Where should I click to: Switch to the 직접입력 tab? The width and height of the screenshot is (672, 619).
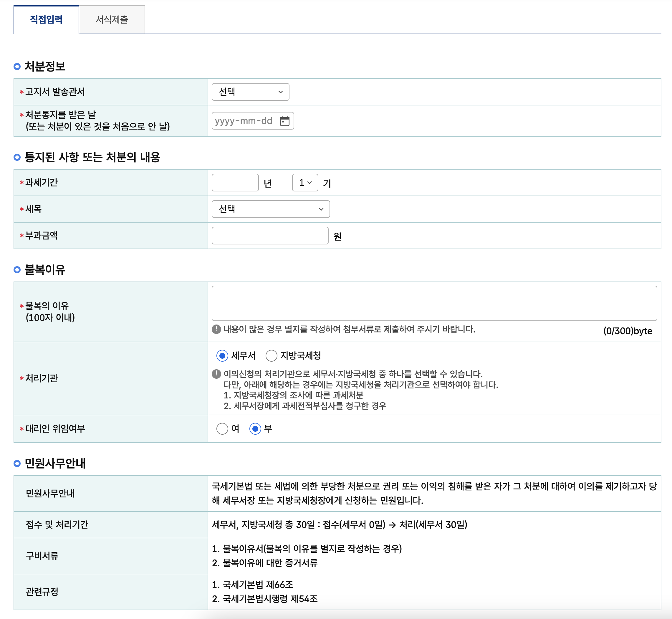[x=46, y=20]
